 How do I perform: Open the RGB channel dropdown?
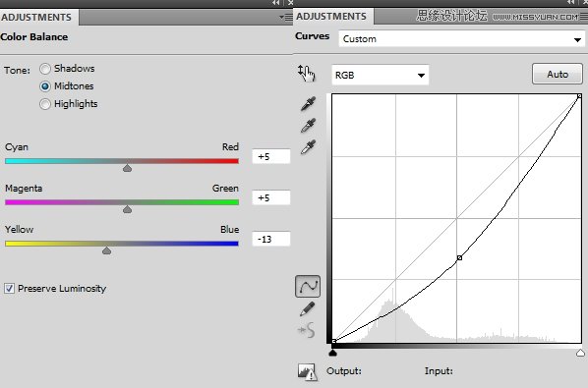(x=381, y=75)
